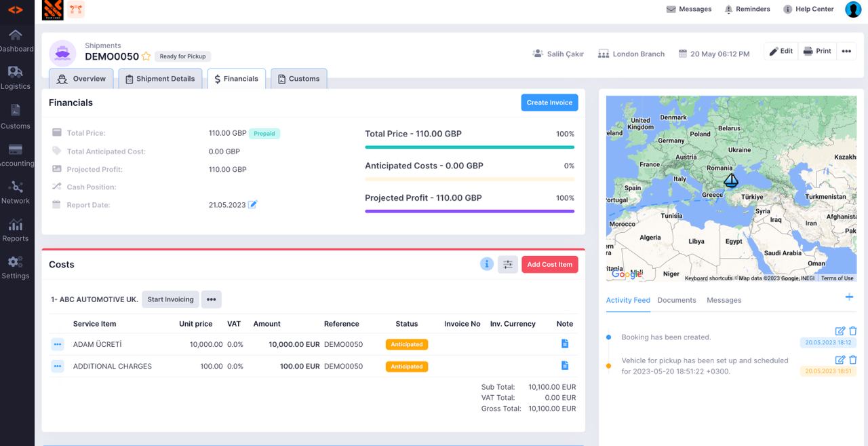Image resolution: width=868 pixels, height=446 pixels.
Task: Click the Create Invoice button
Action: point(549,102)
